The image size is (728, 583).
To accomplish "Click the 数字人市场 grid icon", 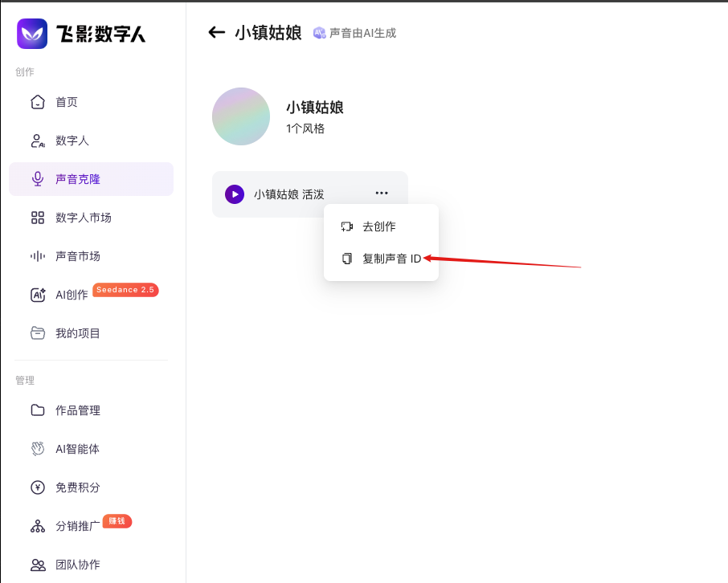I will [x=38, y=218].
